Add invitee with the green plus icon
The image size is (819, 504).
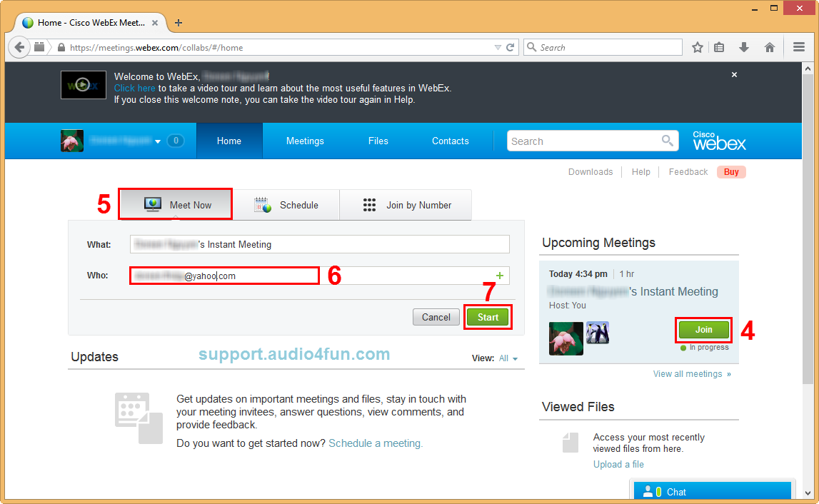500,276
